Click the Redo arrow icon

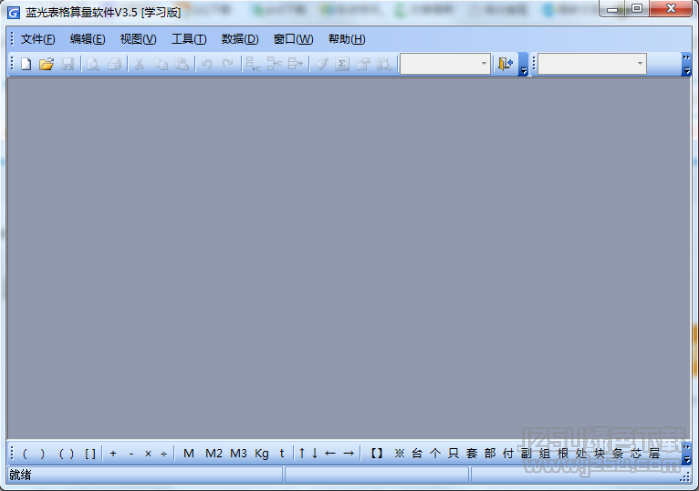[228, 64]
